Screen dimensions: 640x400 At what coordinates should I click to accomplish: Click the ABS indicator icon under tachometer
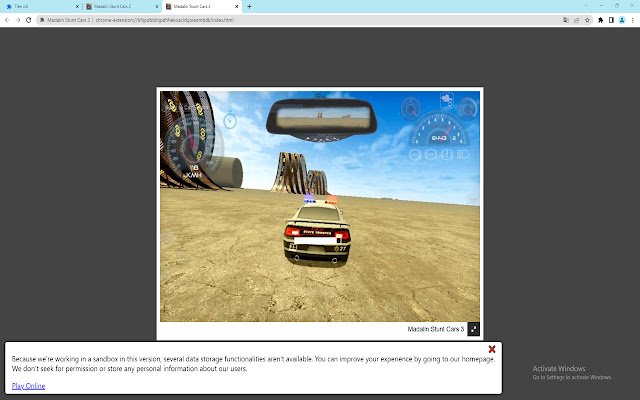click(415, 155)
